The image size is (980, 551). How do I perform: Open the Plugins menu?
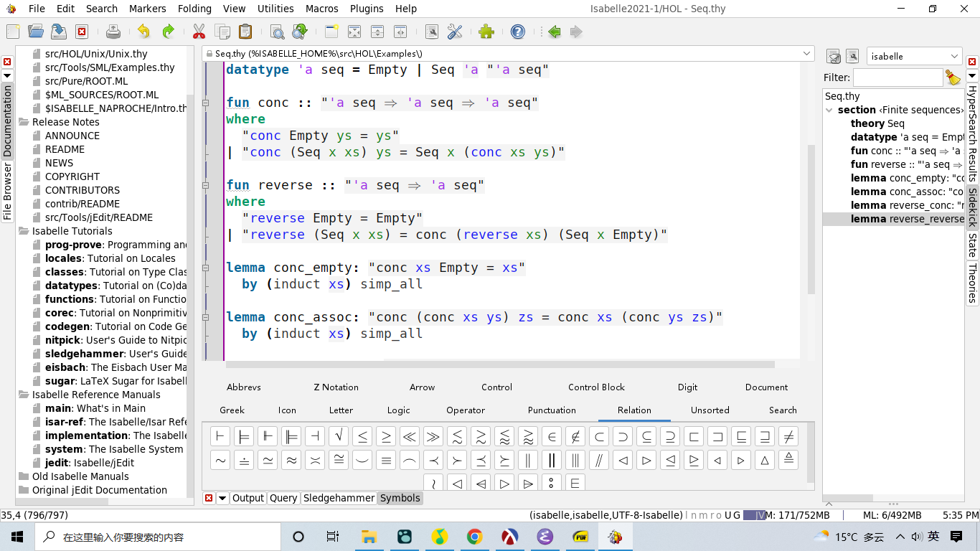(367, 9)
